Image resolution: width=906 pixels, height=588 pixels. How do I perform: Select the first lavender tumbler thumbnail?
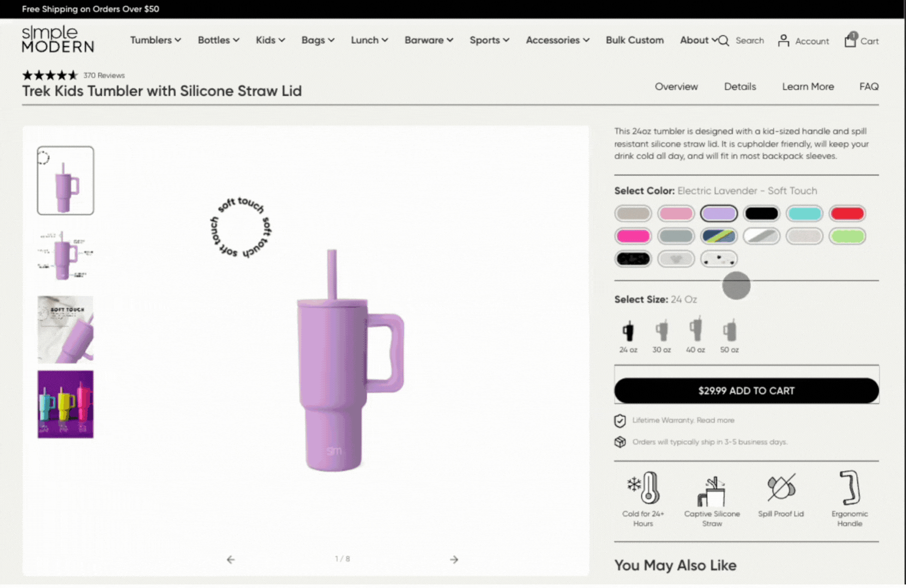[65, 180]
